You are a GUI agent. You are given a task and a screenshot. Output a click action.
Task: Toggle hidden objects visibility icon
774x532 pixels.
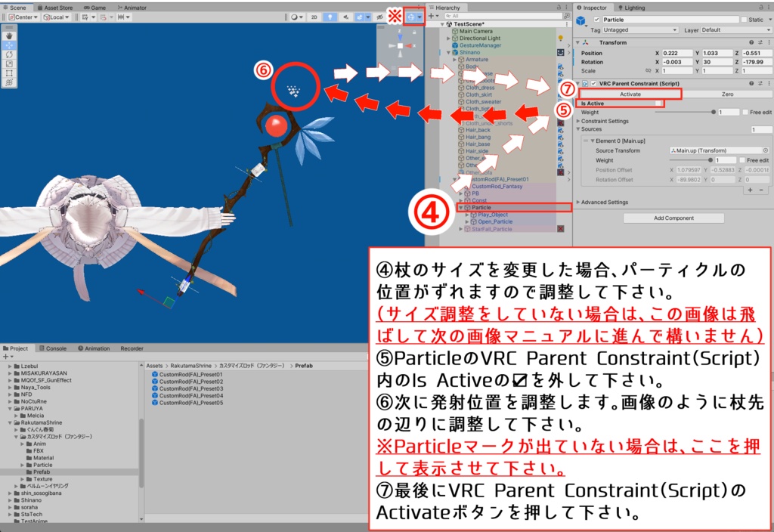[379, 17]
